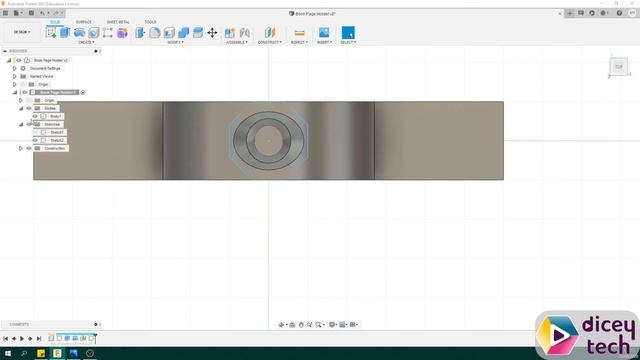Image resolution: width=640 pixels, height=360 pixels.
Task: Open Windows taskbar search
Action: [x=24, y=353]
